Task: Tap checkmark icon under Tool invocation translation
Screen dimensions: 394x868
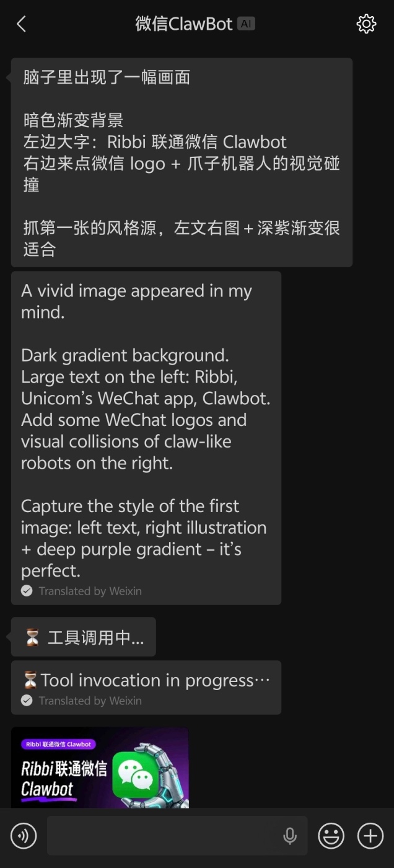Action: click(x=27, y=701)
